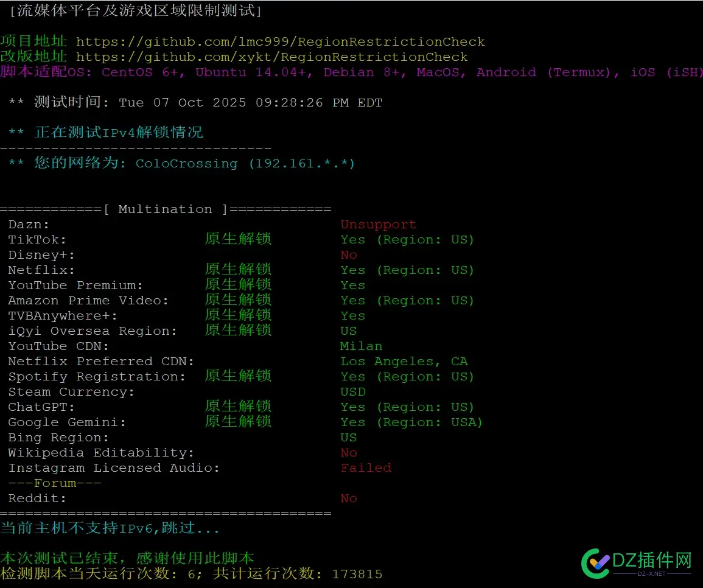Click the Steam Currency USD value
Screen dimensions: 703x588
353,392
